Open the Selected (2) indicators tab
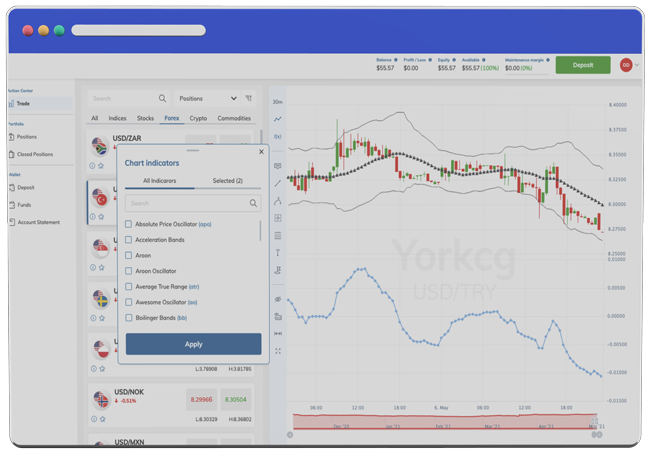 click(x=228, y=181)
